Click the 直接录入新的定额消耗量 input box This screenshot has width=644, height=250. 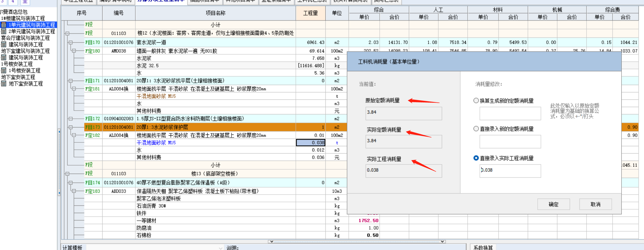(x=510, y=142)
